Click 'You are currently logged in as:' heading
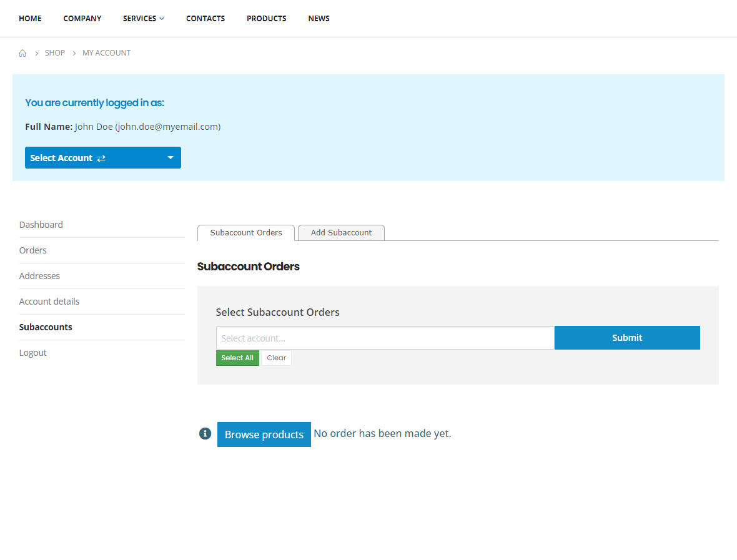737x560 pixels. (x=94, y=103)
